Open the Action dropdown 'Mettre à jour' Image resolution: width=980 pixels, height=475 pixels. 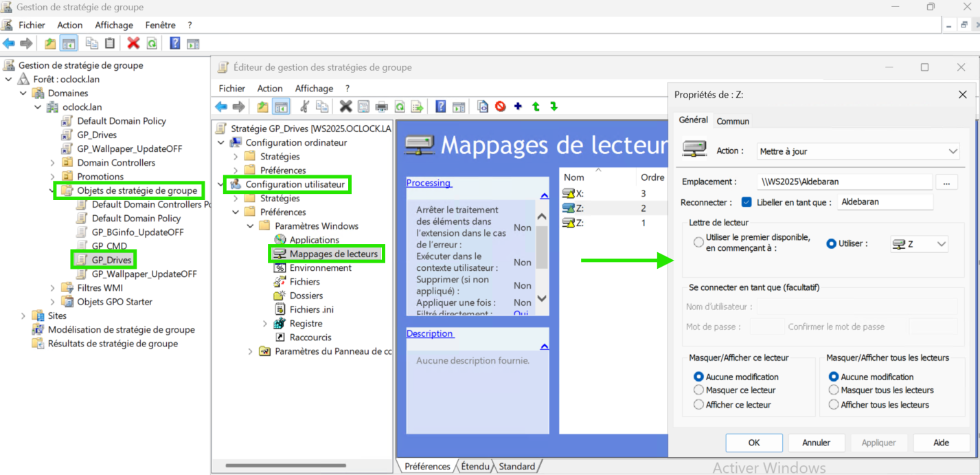coord(858,151)
